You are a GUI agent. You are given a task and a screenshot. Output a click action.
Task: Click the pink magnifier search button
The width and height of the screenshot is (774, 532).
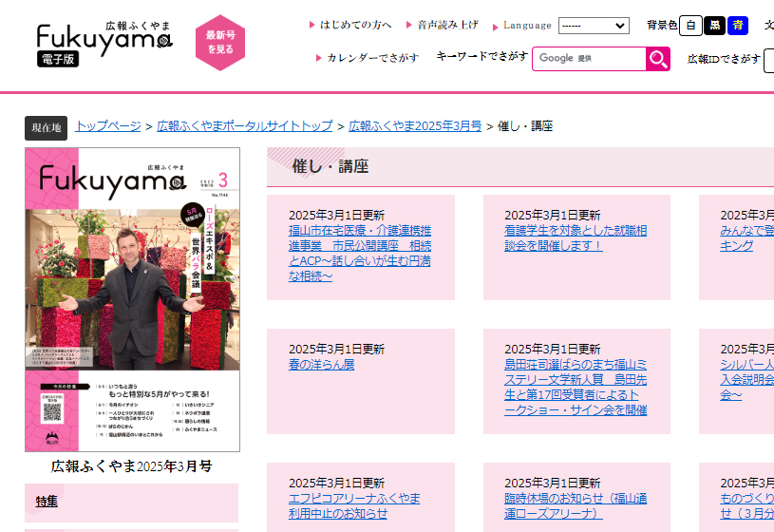tap(658, 59)
